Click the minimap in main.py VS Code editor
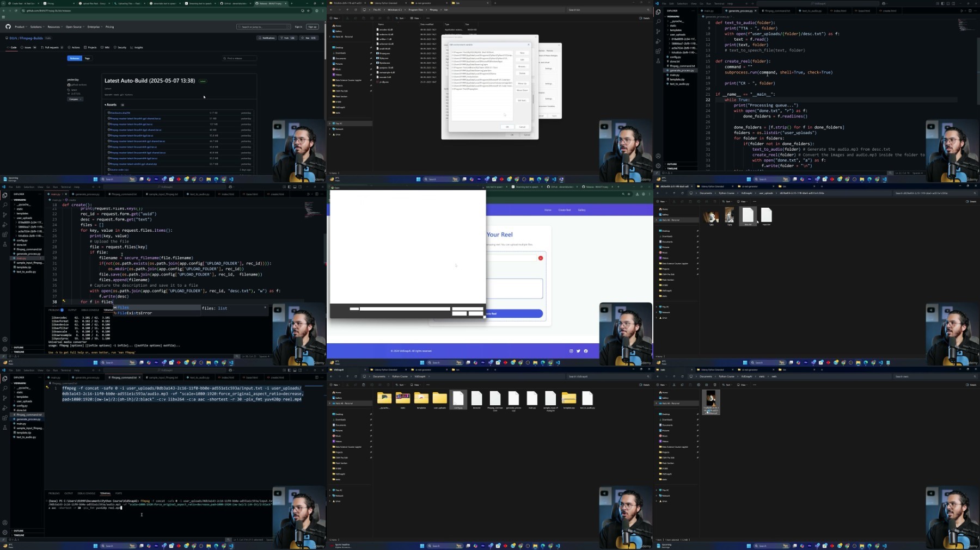This screenshot has width=980, height=550. (x=312, y=211)
